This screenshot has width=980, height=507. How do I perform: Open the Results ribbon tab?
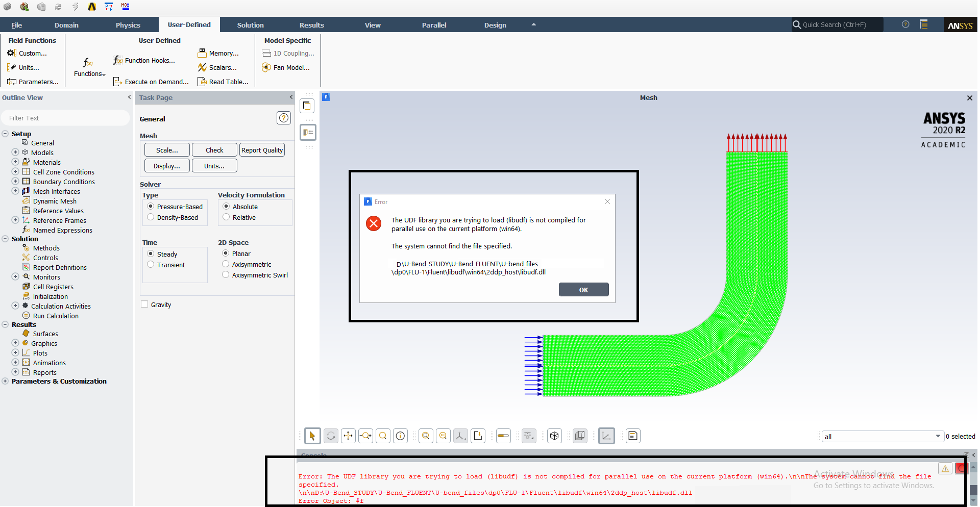coord(311,25)
